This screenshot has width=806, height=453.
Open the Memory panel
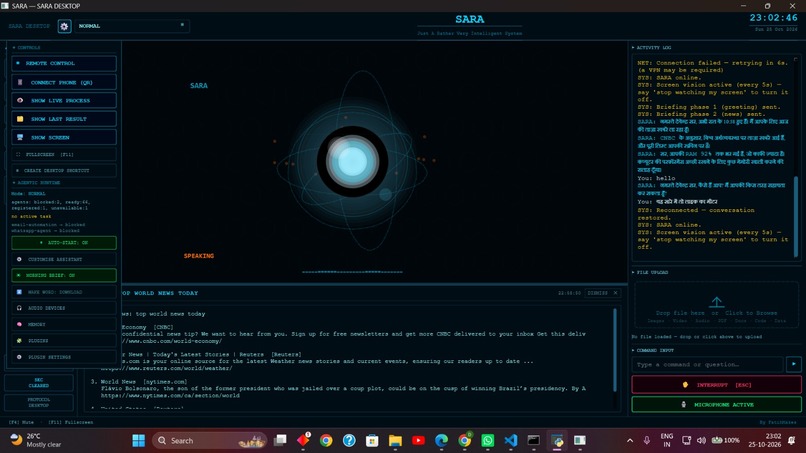(x=64, y=324)
